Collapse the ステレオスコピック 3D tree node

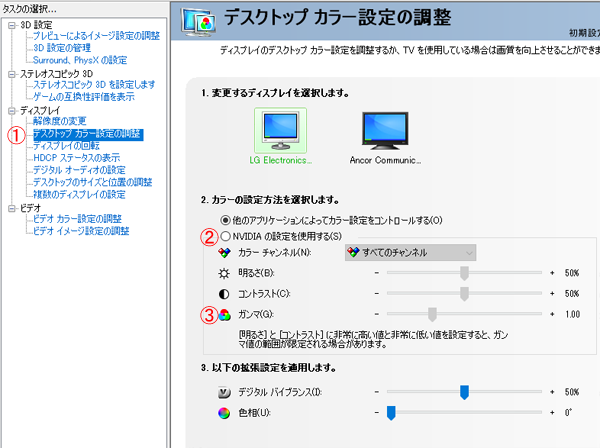pyautogui.click(x=12, y=74)
